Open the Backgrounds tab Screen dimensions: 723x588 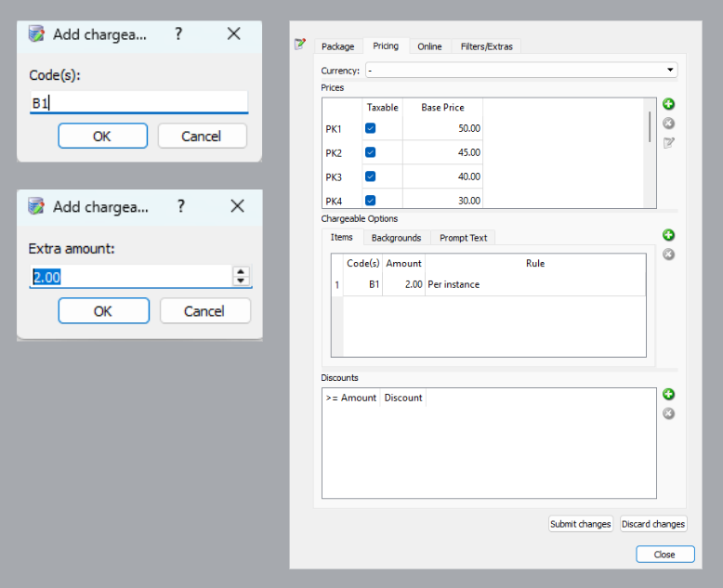[x=396, y=238]
